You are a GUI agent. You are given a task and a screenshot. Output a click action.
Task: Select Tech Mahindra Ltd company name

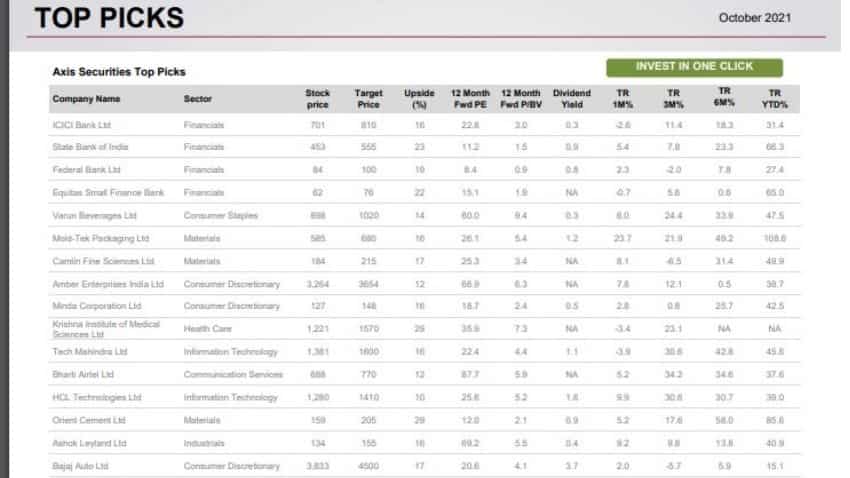90,352
